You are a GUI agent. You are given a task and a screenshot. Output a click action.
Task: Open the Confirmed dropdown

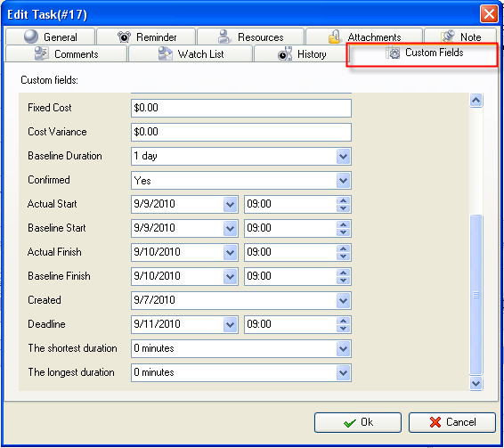click(344, 181)
